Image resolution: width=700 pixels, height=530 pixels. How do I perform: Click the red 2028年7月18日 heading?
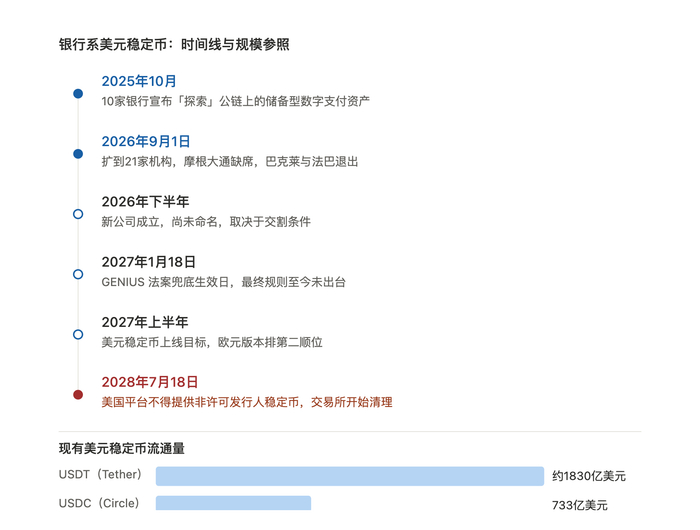(x=150, y=382)
